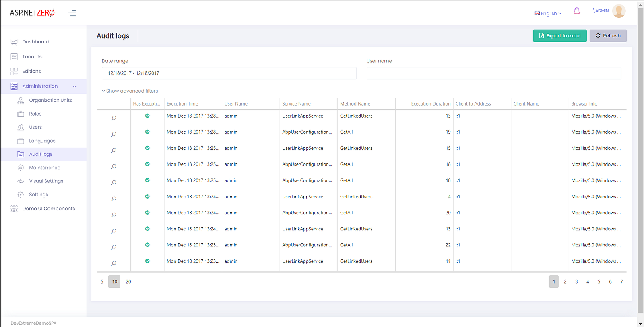Click Mozilla/5.0 cell in duration 4 row
The height and width of the screenshot is (327, 644).
(596, 197)
